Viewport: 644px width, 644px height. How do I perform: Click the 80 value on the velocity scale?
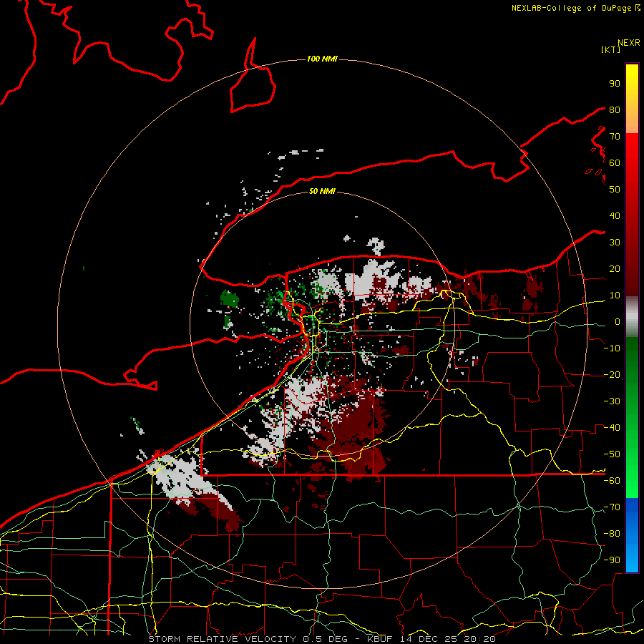pos(615,109)
